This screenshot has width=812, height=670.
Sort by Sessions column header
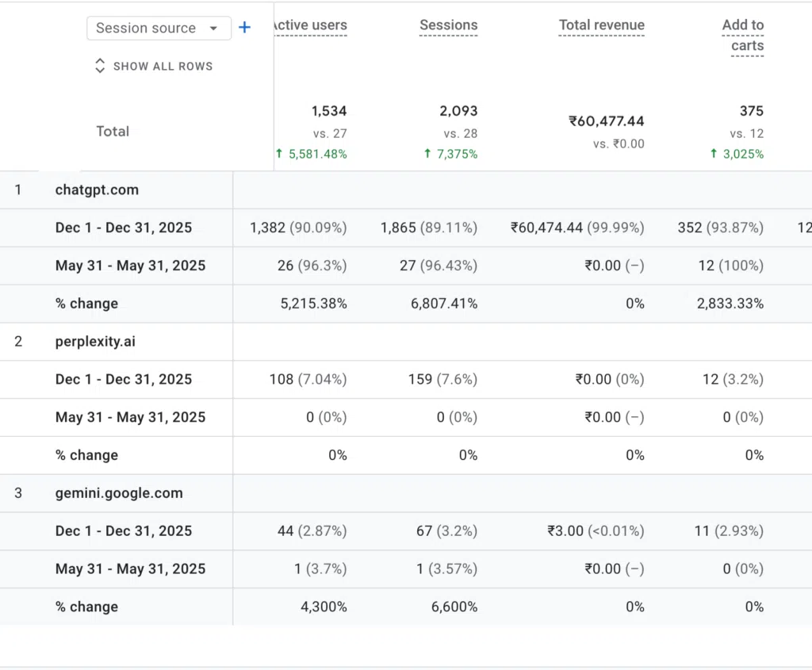point(449,25)
